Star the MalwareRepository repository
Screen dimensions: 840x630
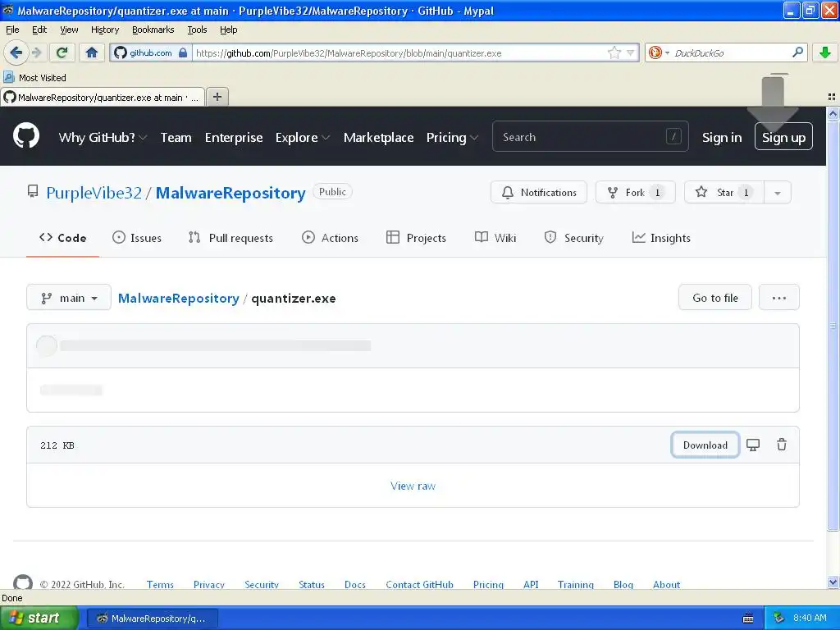click(724, 193)
